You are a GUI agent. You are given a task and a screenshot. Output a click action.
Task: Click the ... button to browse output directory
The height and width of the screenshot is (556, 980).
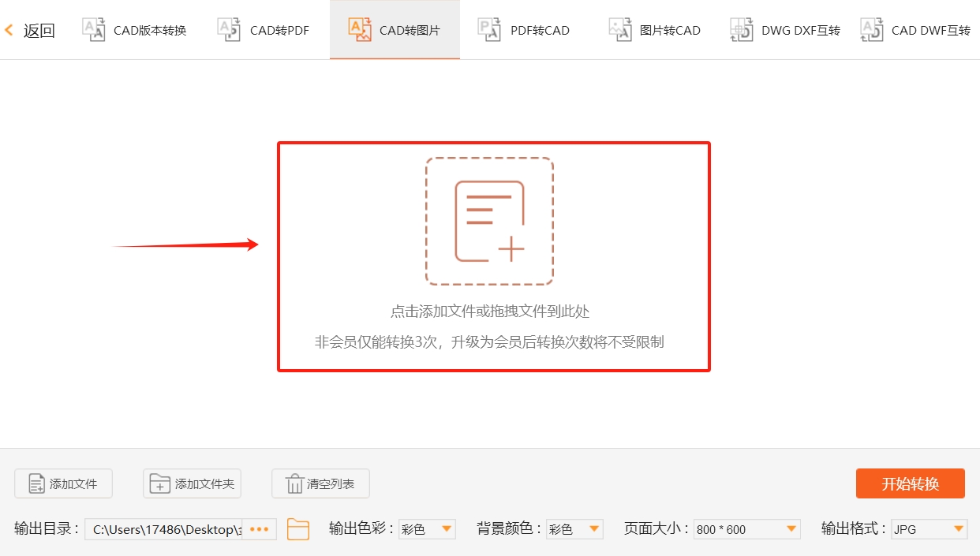tap(259, 529)
